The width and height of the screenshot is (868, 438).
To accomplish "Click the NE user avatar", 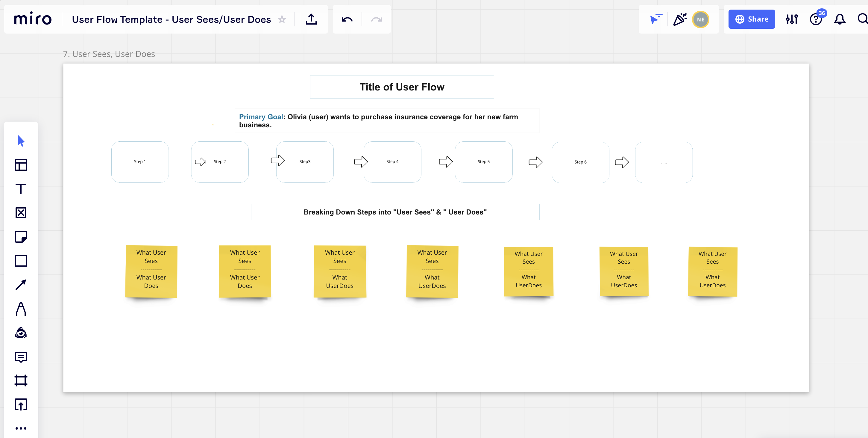I will [700, 19].
